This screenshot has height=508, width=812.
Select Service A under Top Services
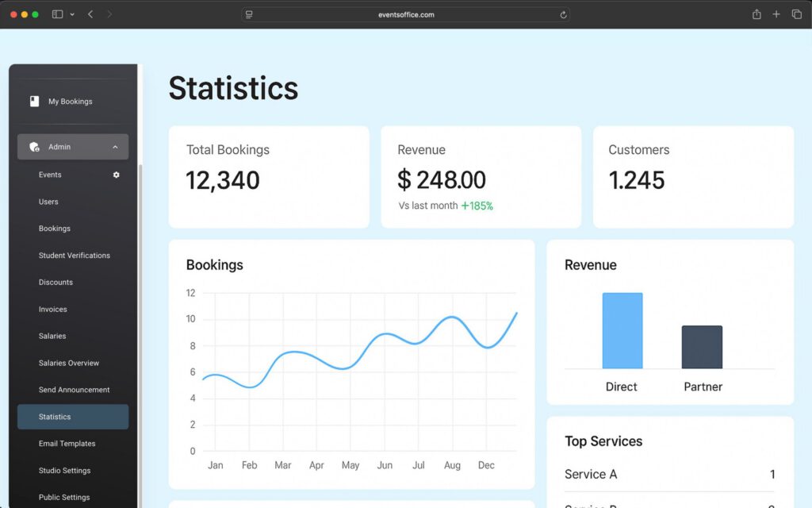point(591,474)
